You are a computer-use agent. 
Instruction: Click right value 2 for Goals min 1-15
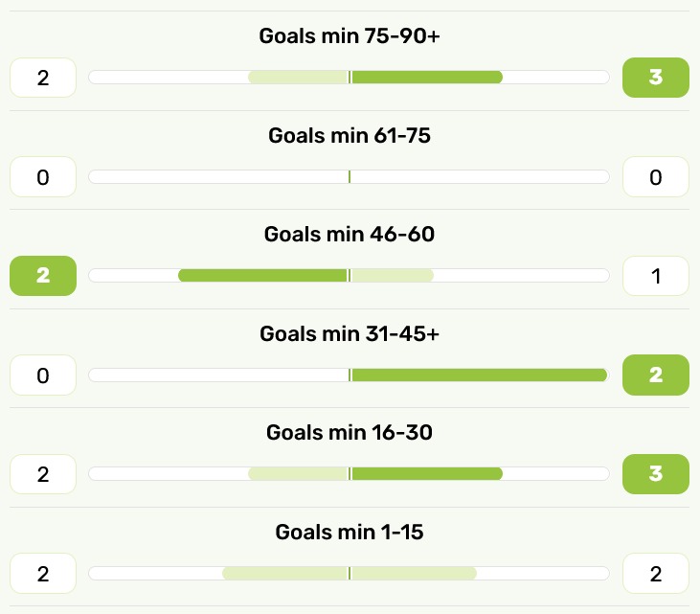tap(655, 574)
